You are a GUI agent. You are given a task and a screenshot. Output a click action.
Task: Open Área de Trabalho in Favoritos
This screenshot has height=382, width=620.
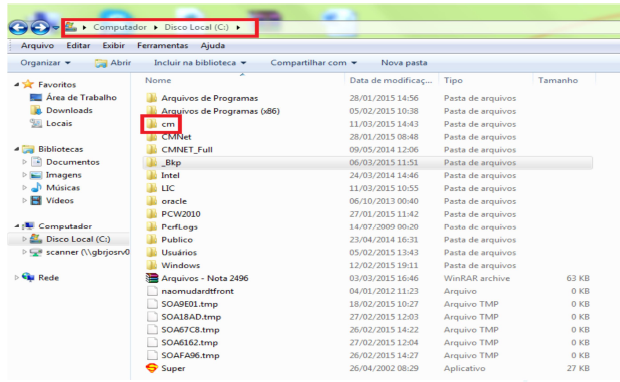point(81,97)
